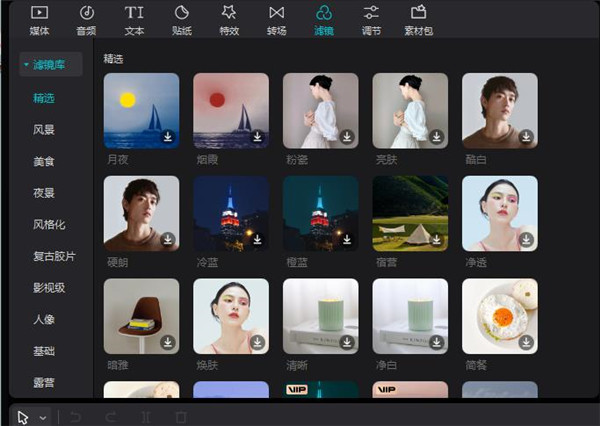Go to the 影视级 cinematic filter category
Image resolution: width=600 pixels, height=426 pixels.
tap(49, 288)
